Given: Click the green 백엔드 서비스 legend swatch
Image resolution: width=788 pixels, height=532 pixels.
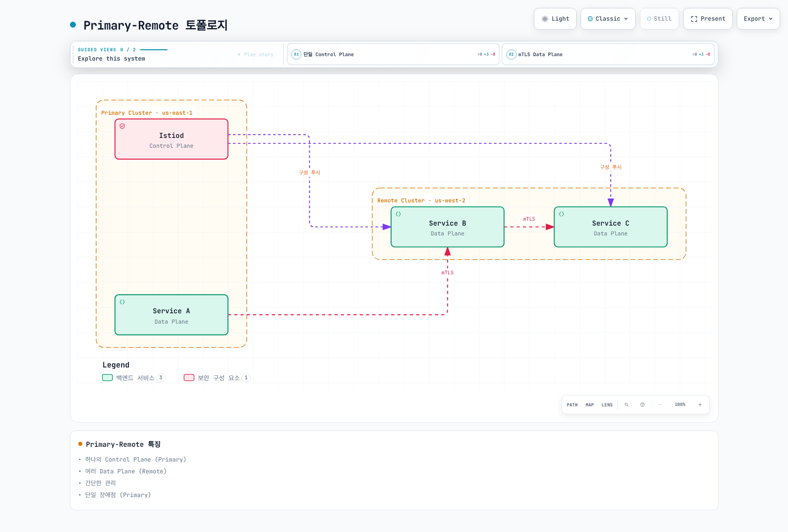Looking at the screenshot, I should pos(107,378).
